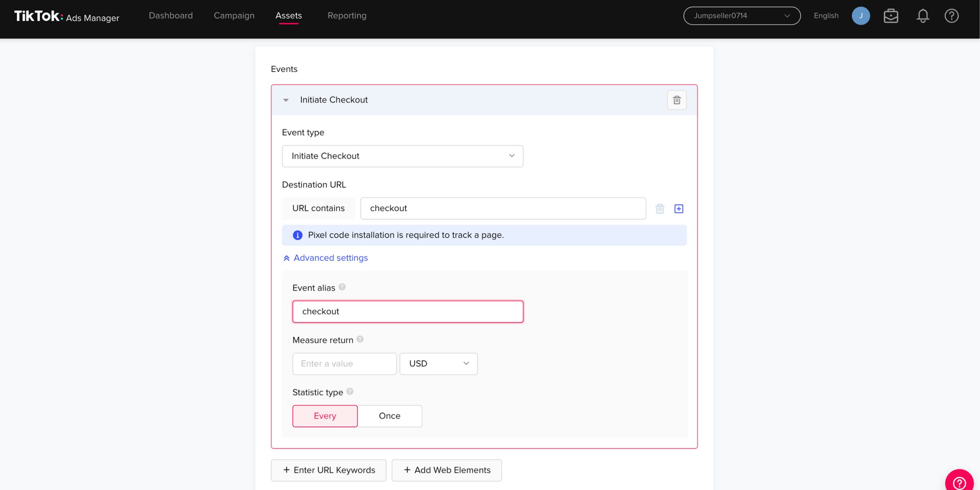This screenshot has width=980, height=490.
Task: Go to the Campaign tab
Action: point(234,16)
